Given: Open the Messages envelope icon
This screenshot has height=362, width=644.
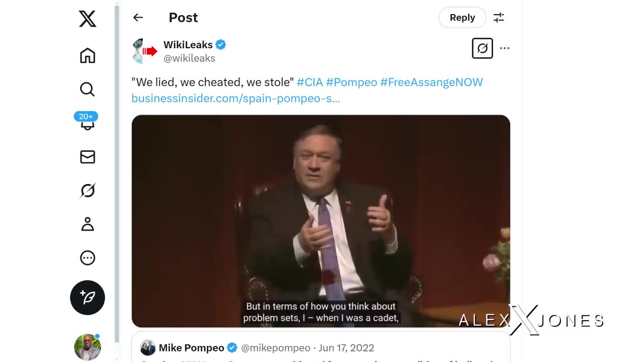Looking at the screenshot, I should pyautogui.click(x=88, y=157).
